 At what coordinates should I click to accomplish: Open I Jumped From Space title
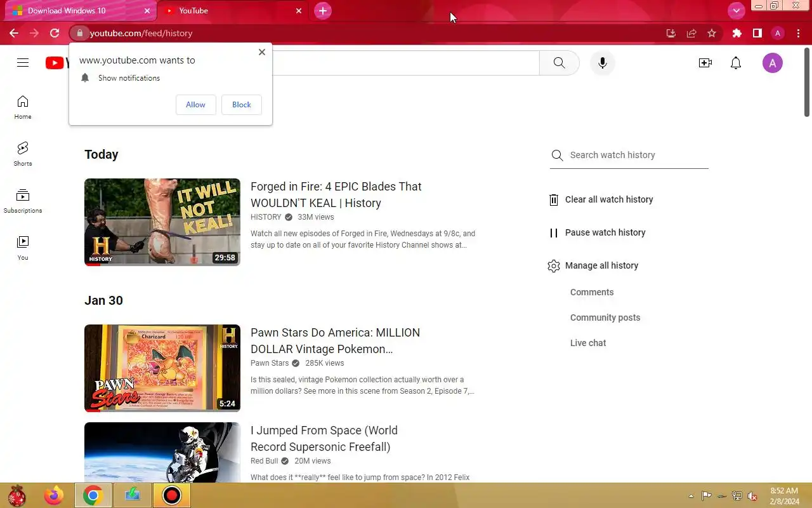click(x=324, y=439)
